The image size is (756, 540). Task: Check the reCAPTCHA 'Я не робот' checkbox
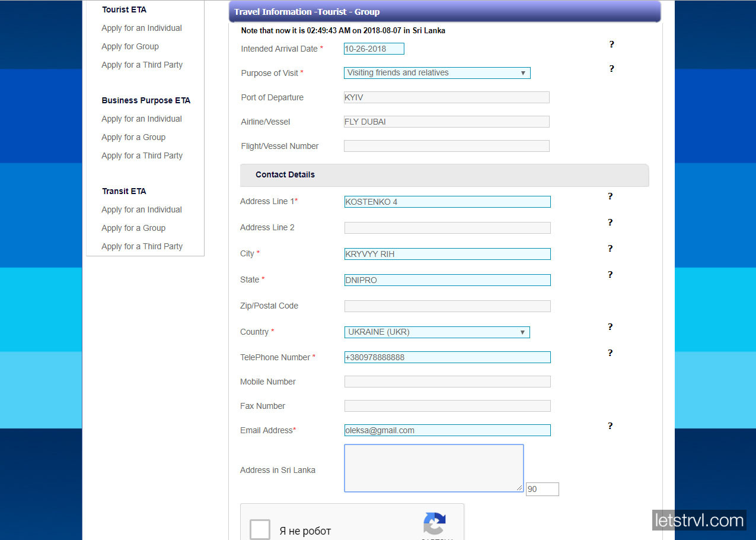click(260, 529)
